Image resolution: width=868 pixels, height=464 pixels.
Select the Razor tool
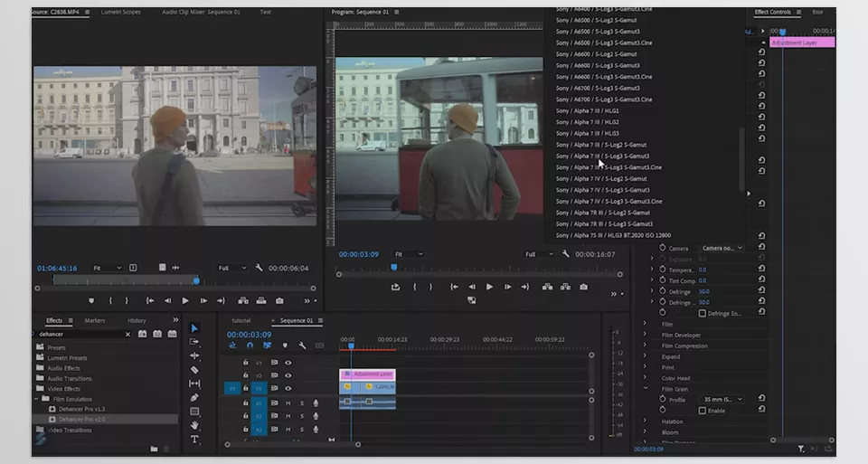[x=194, y=370]
